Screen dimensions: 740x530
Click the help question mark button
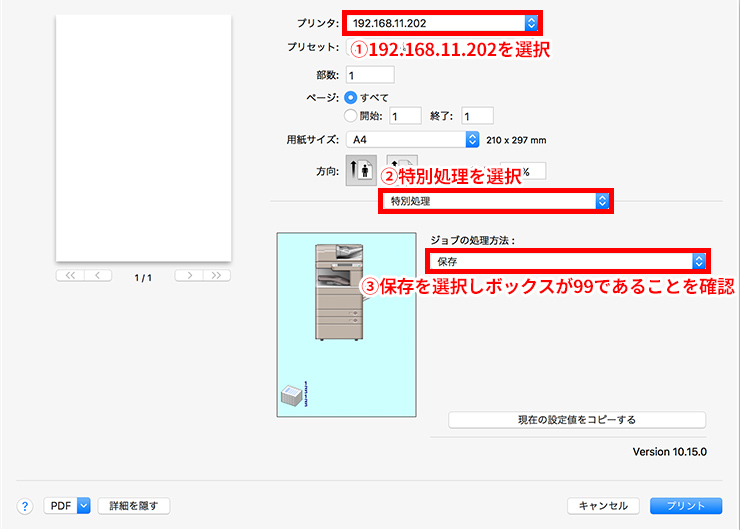(25, 506)
